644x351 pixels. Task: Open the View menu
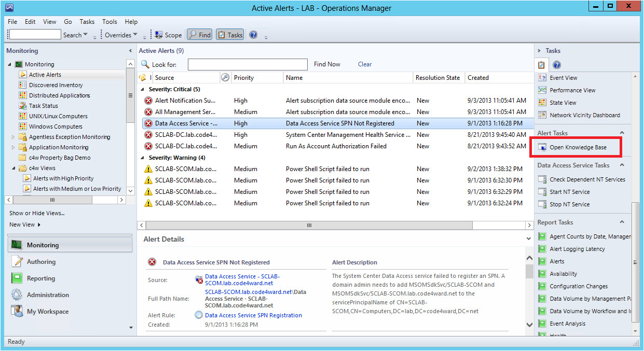click(x=50, y=22)
